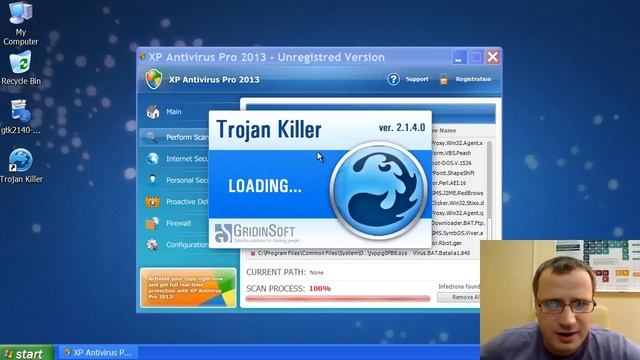Click the Configuration gear icon
This screenshot has width=640, height=360.
coord(153,244)
